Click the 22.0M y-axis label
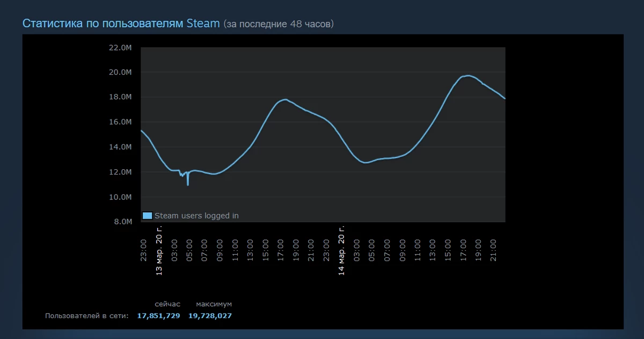This screenshot has width=644, height=339. tap(120, 47)
